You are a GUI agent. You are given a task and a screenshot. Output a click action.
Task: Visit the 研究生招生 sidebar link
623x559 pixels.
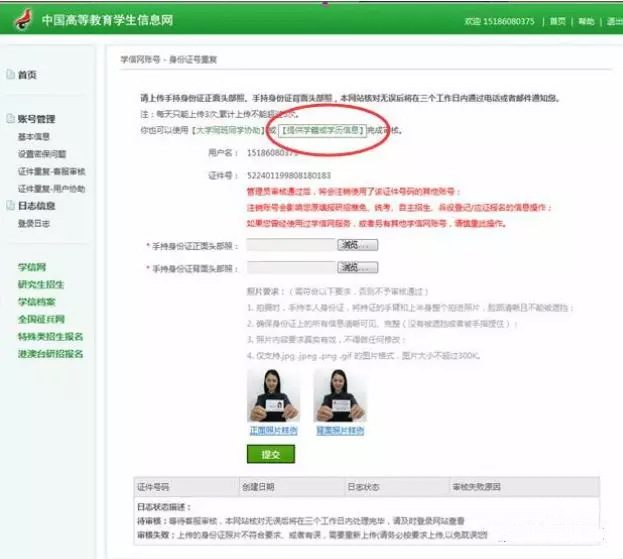point(40,285)
